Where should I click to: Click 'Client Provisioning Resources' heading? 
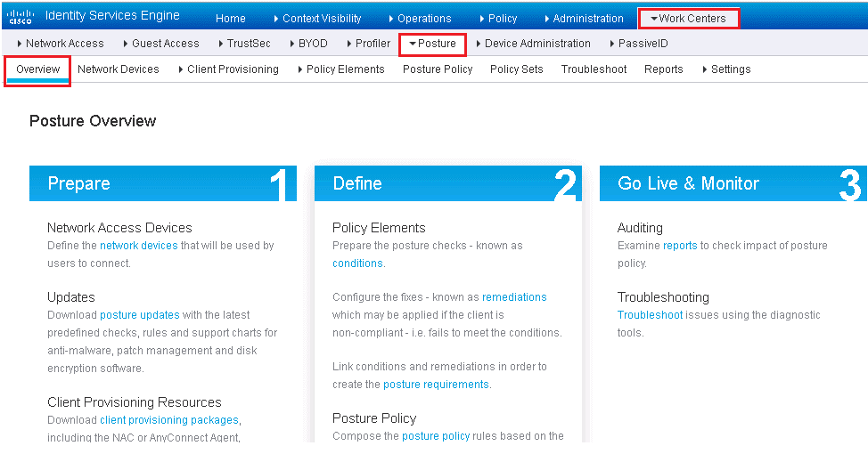(134, 402)
